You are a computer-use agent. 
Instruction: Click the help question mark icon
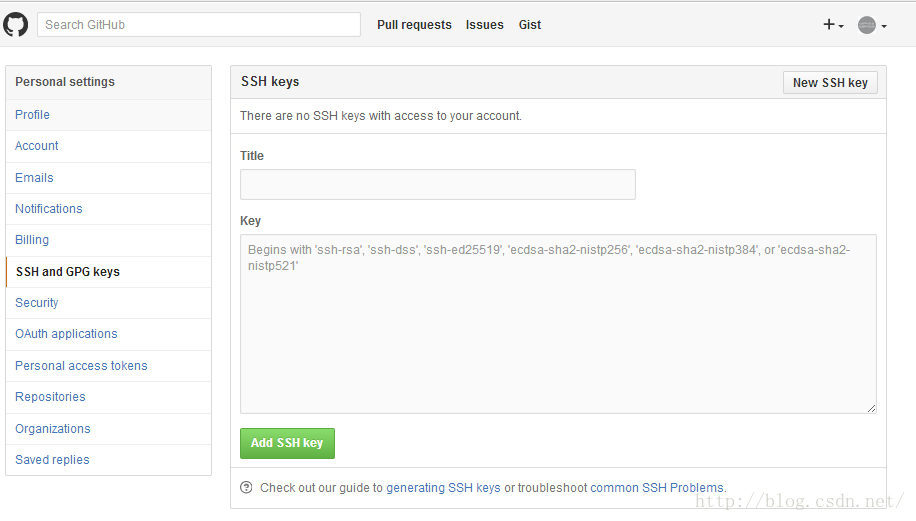click(x=247, y=487)
